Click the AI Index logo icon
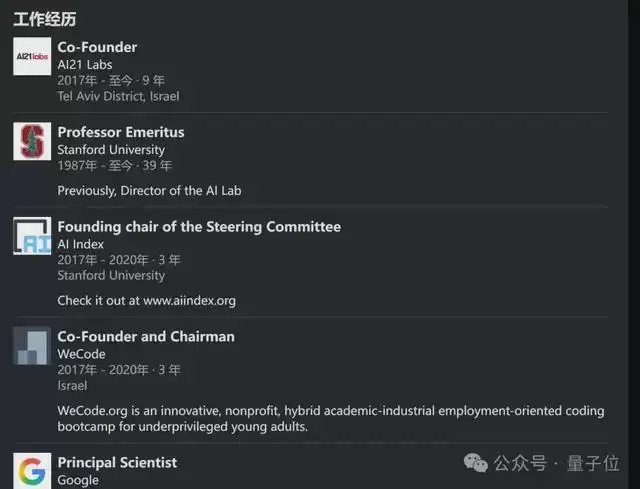Image resolution: width=640 pixels, height=489 pixels. tap(32, 236)
